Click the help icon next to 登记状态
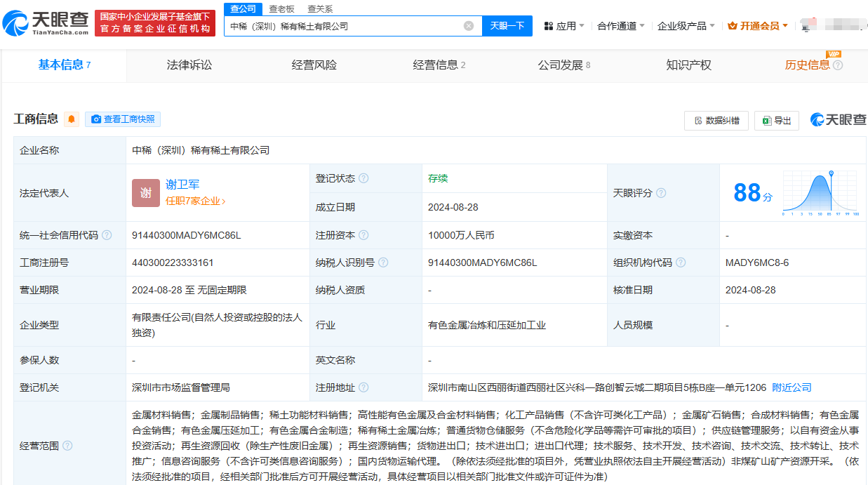The image size is (868, 485). (x=363, y=178)
